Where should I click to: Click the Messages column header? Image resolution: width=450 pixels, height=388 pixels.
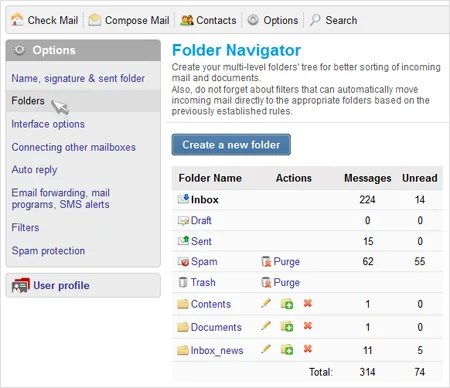tap(368, 178)
